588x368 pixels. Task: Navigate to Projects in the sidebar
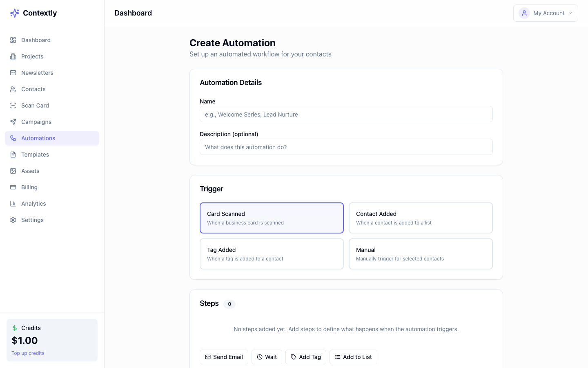click(32, 56)
